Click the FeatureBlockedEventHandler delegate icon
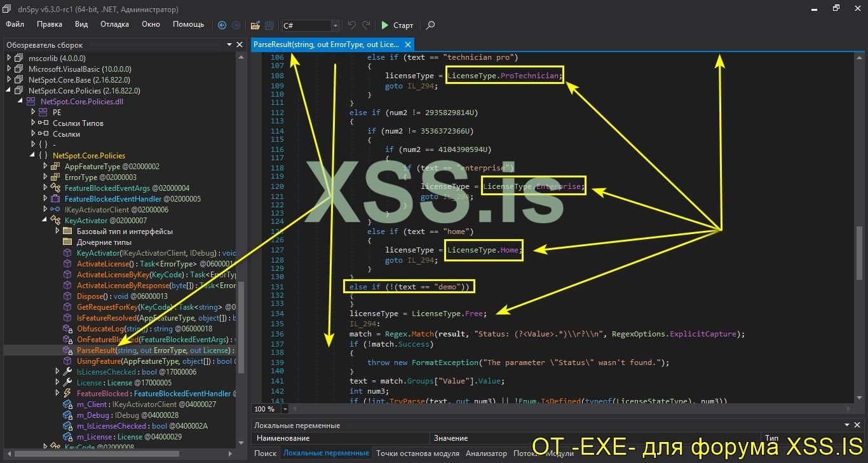This screenshot has height=463, width=868. coord(55,199)
